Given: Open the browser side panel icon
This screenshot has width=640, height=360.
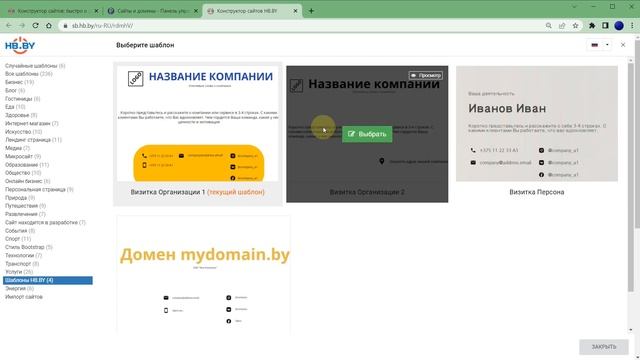Looking at the screenshot, I should pyautogui.click(x=605, y=25).
